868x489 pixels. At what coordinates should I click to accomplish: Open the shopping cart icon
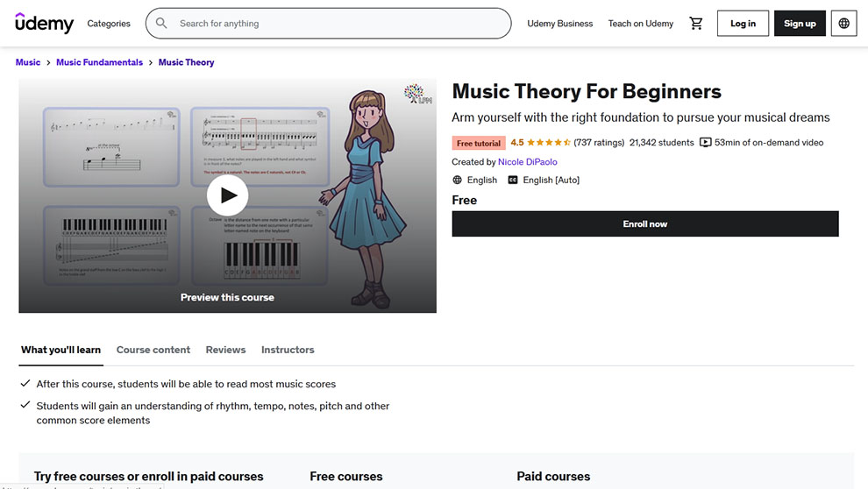click(696, 24)
